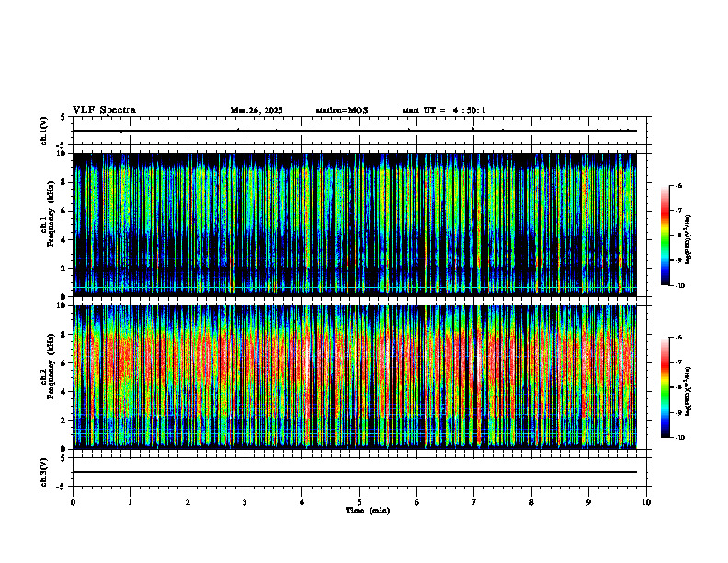Image resolution: width=728 pixels, height=563 pixels.
Task: Click the ch.1 color scale bar
Action: click(x=665, y=236)
